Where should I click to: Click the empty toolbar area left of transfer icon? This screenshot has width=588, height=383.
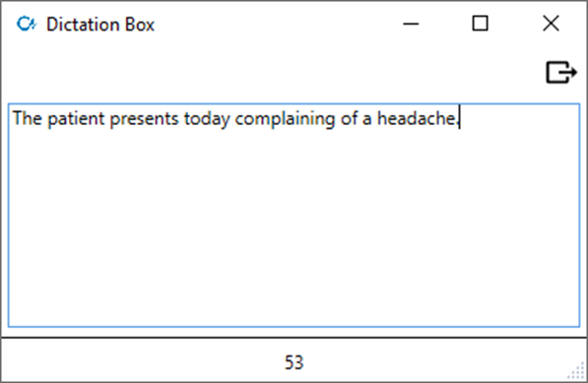click(272, 73)
